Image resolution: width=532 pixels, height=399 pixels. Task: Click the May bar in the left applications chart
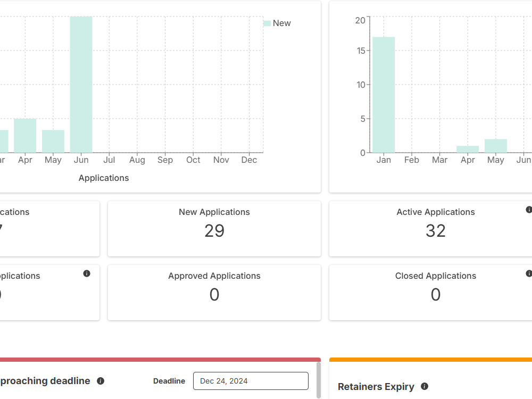[53, 141]
